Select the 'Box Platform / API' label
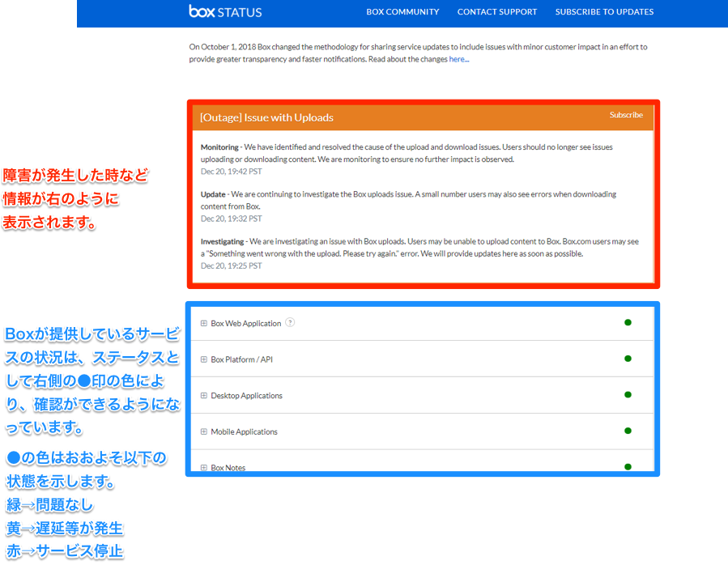The image size is (728, 565). pos(242,359)
